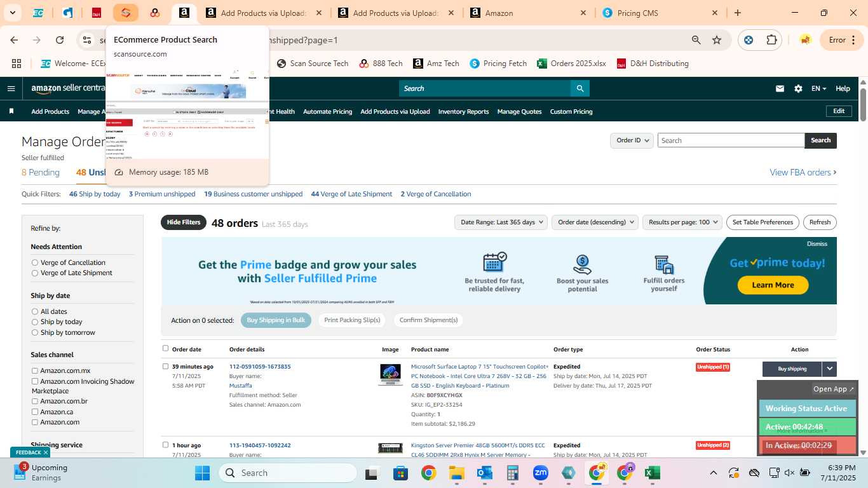Click the Refresh orders button

(x=820, y=222)
